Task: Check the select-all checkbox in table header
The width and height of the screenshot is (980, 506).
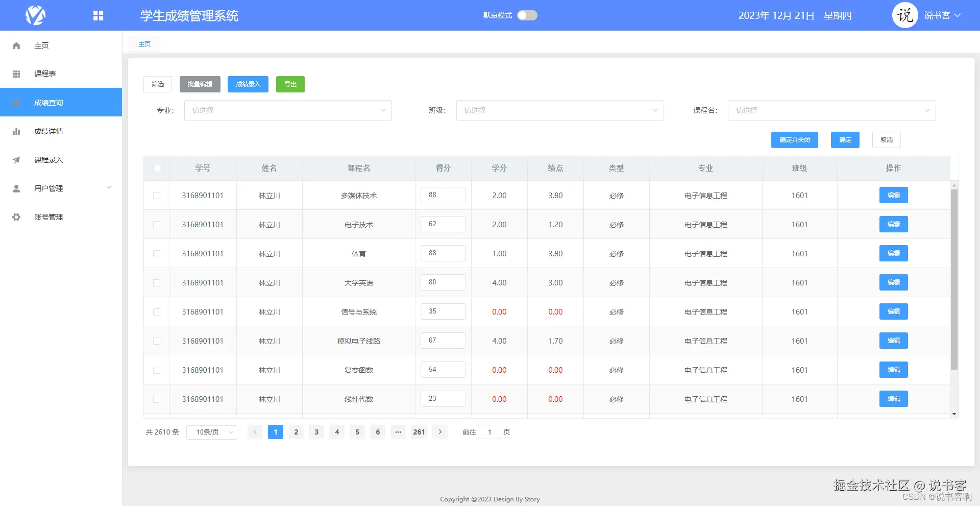Action: [x=157, y=168]
